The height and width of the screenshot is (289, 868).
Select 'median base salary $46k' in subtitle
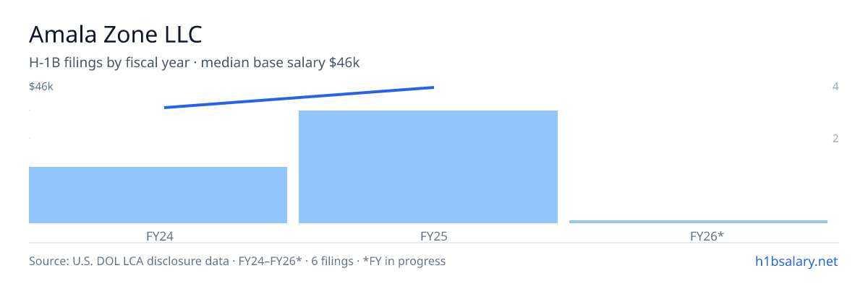(281, 63)
